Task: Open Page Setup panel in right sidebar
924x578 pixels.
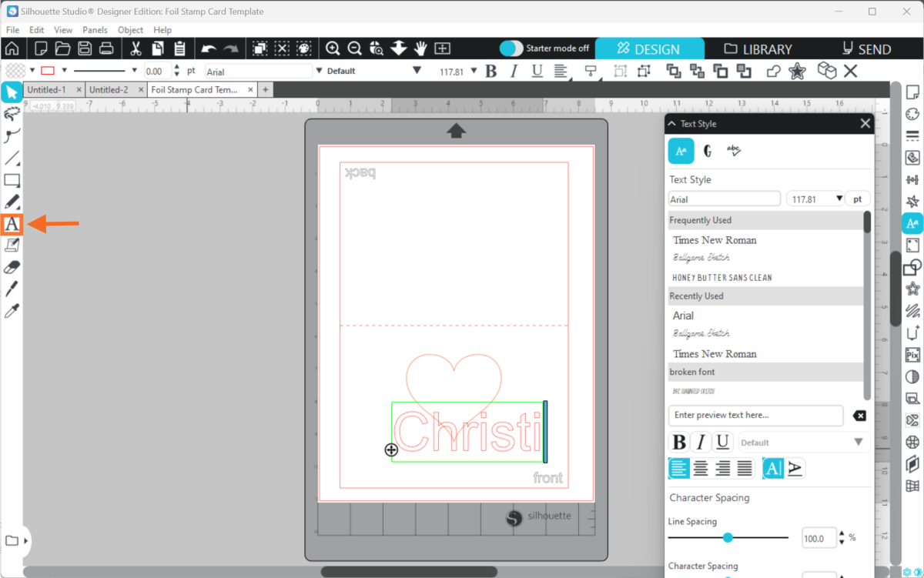Action: (x=912, y=92)
